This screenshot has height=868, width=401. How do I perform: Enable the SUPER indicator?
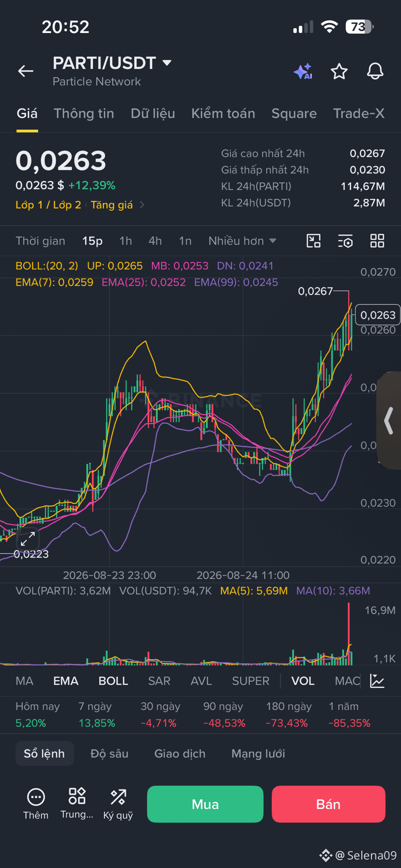250,681
